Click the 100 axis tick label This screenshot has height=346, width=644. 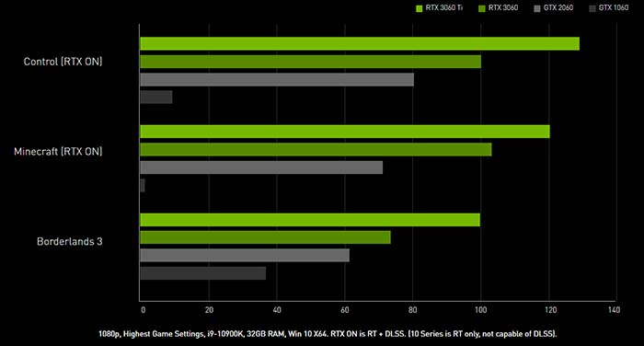480,310
